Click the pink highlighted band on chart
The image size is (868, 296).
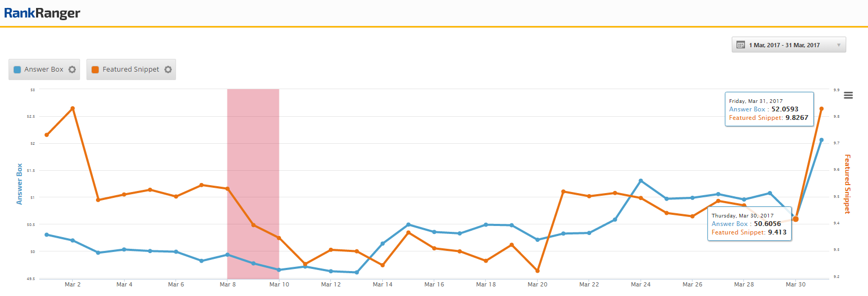tap(253, 159)
